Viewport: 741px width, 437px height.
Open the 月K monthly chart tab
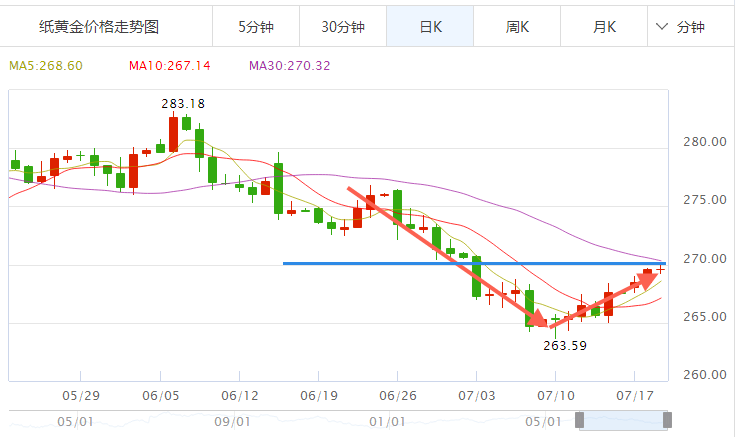tap(605, 27)
